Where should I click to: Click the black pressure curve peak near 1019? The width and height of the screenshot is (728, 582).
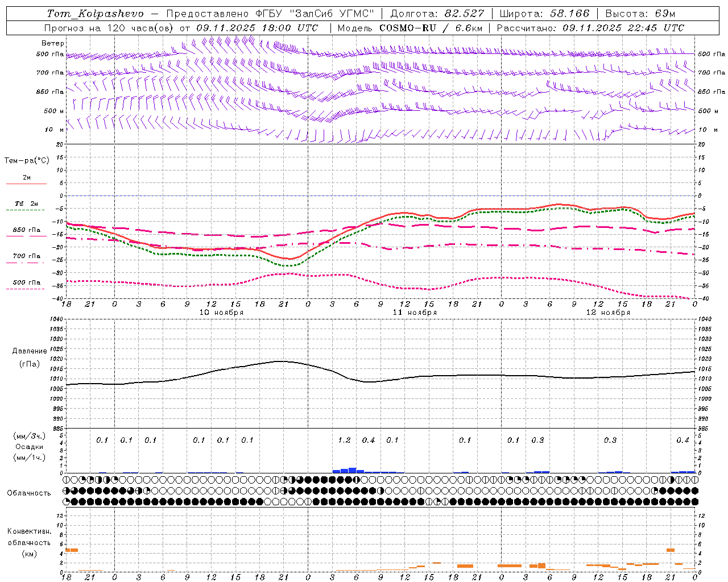281,361
